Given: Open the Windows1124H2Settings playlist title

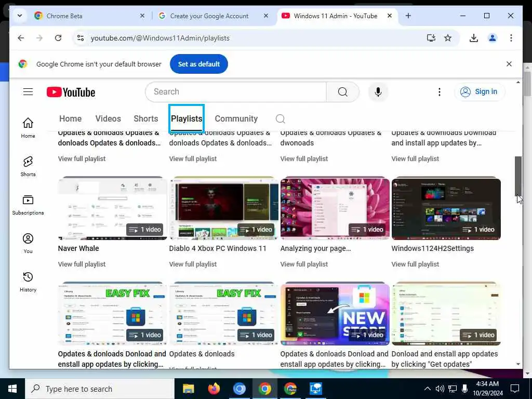Looking at the screenshot, I should [x=433, y=248].
